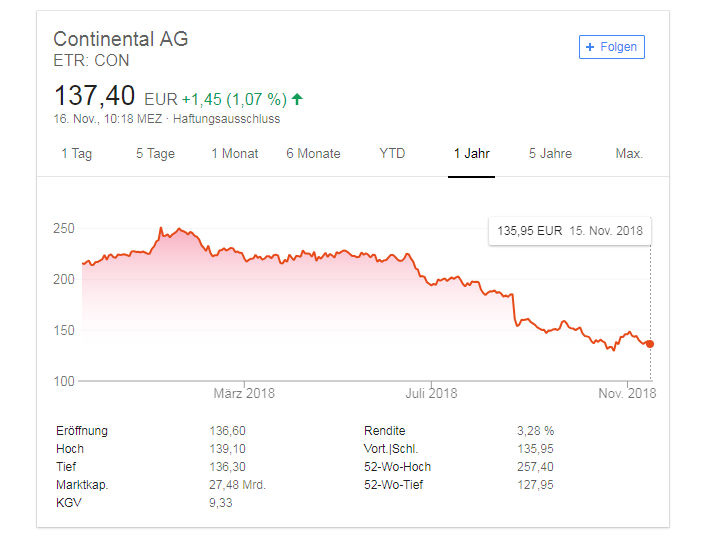View the Max. time range
This screenshot has width=717, height=537.
pos(629,153)
